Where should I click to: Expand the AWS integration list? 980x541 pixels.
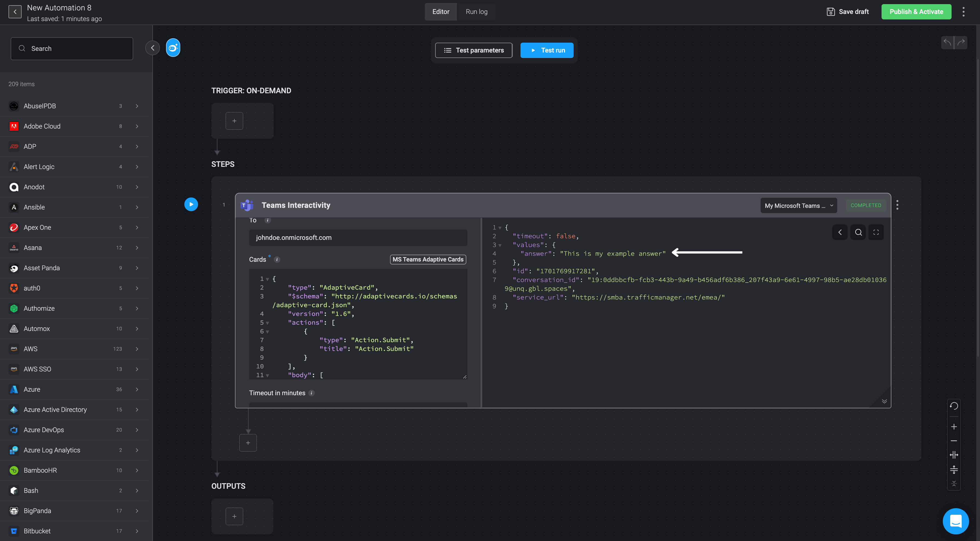pyautogui.click(x=137, y=349)
